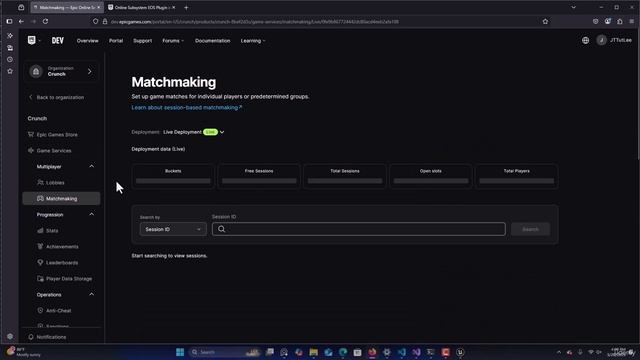Open the Firefox hamburger application menu
640x360 pixels.
point(631,21)
